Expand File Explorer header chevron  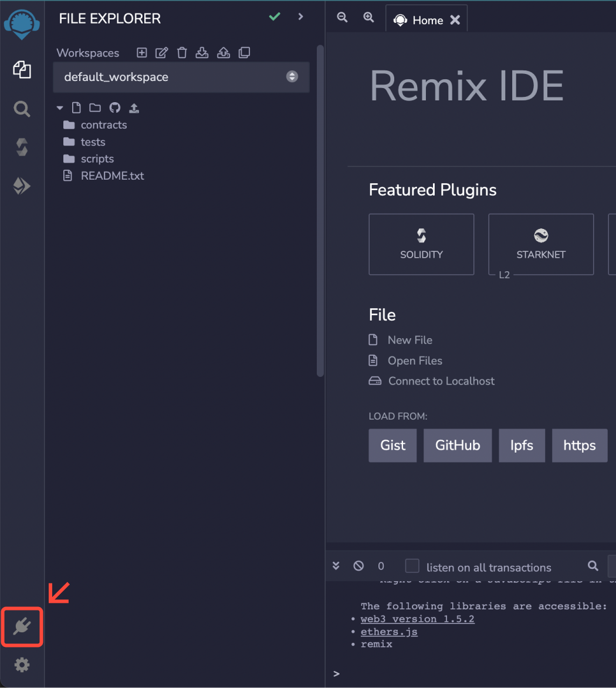tap(301, 16)
